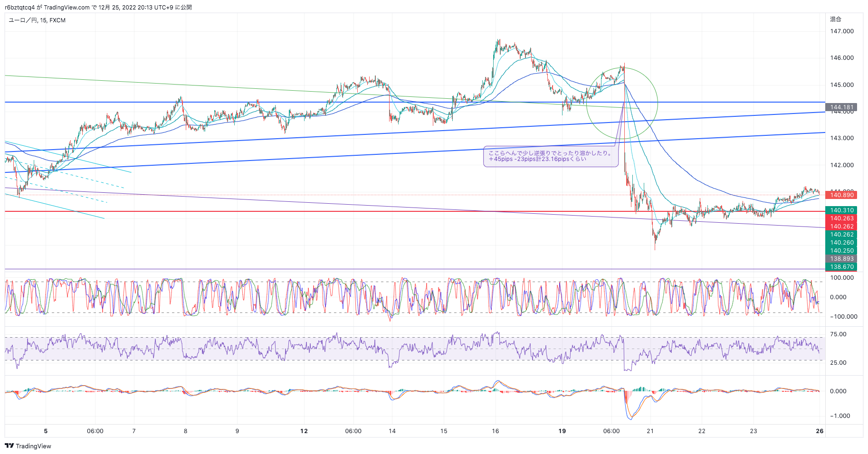Click the 混合 label above price axis
The height and width of the screenshot is (454, 868).
pyautogui.click(x=836, y=19)
